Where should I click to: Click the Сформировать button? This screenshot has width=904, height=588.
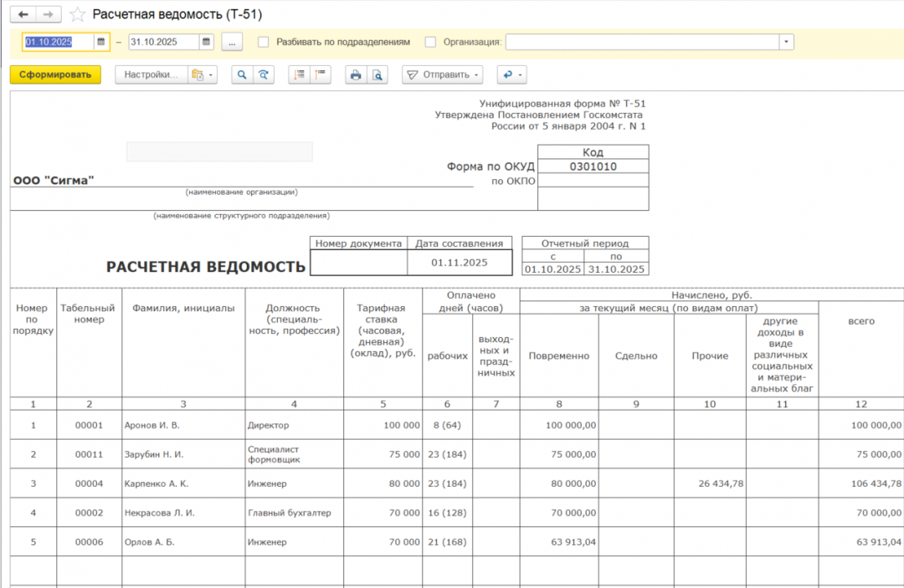55,75
